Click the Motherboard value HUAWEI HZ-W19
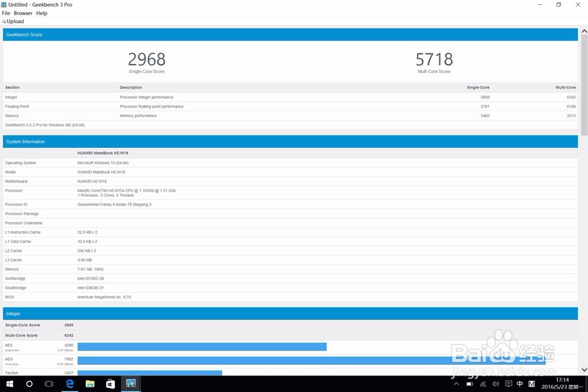This screenshot has width=588, height=392. pyautogui.click(x=92, y=181)
